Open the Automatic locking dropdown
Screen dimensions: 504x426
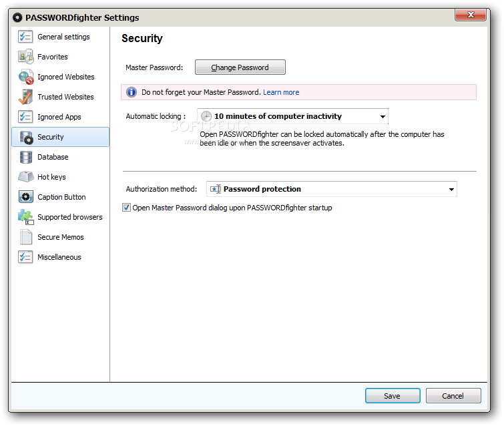click(x=292, y=116)
